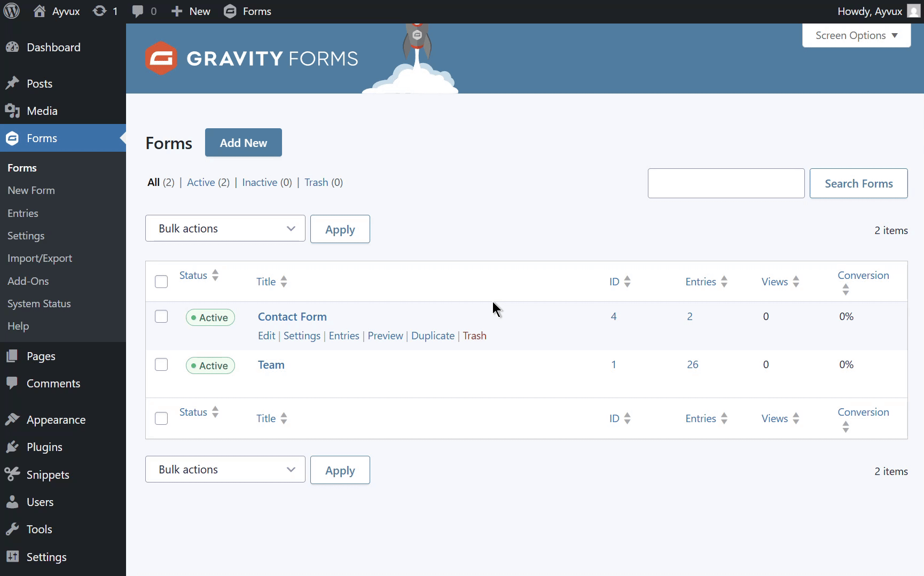The width and height of the screenshot is (924, 576).
Task: Open the 26 entries link for Team
Action: (x=693, y=364)
